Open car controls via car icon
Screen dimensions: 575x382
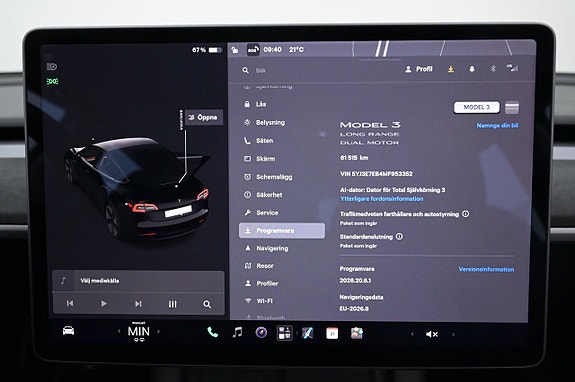coord(69,331)
